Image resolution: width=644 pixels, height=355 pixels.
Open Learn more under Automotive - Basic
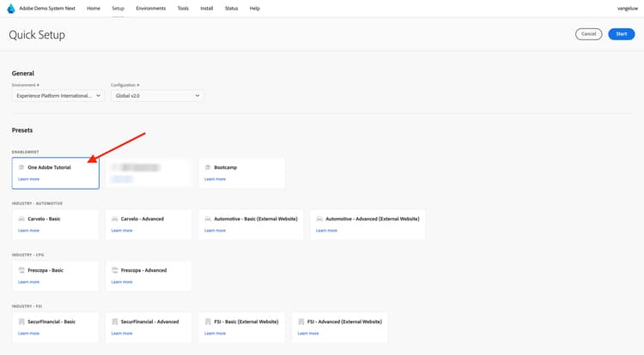pos(215,231)
